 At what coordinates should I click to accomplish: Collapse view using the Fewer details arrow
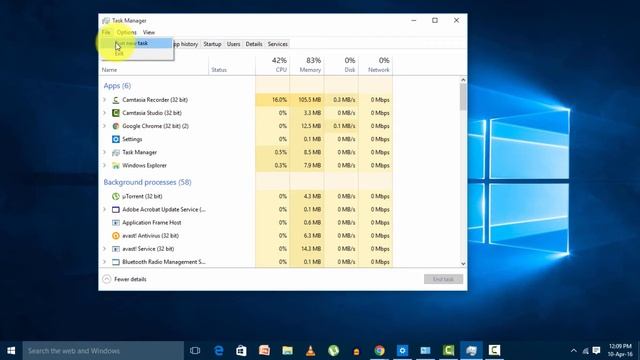pyautogui.click(x=107, y=279)
